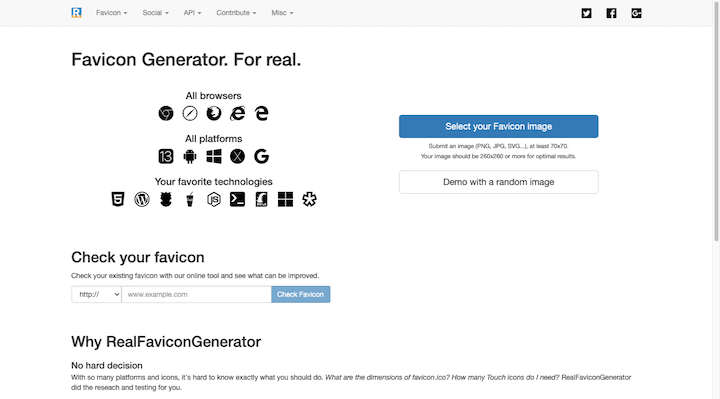Viewport: 720px width, 399px height.
Task: Click the Google G platform icon
Action: click(261, 156)
